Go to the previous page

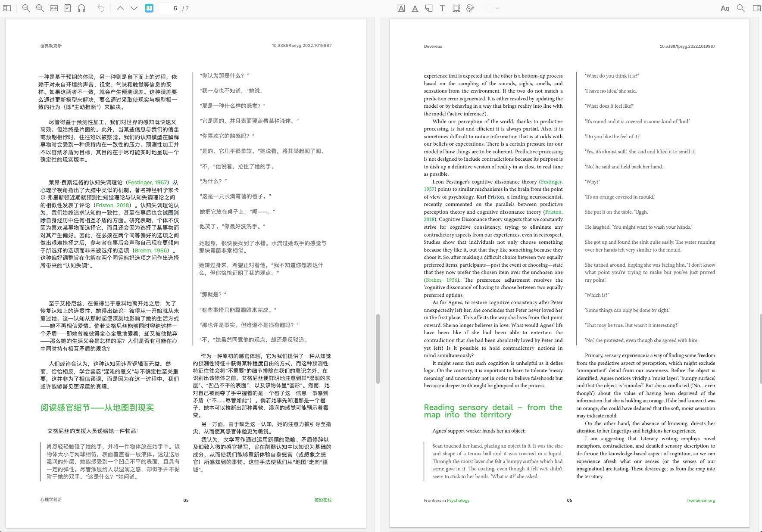click(x=120, y=8)
